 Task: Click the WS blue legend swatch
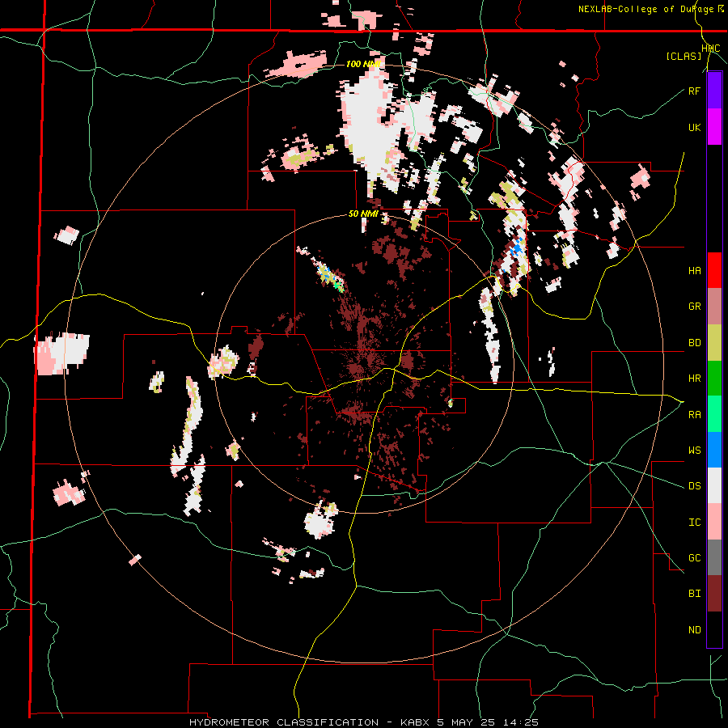[x=714, y=450]
